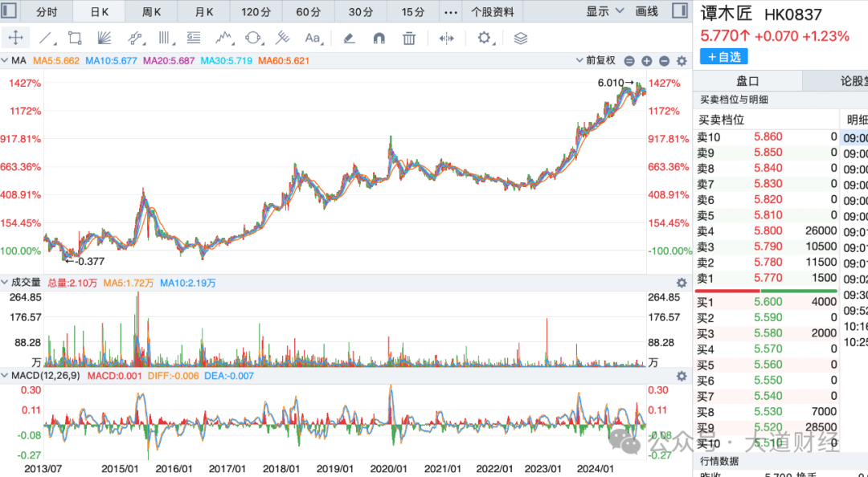Click the MA60:5.621 indicator label
Screen dimensions: 868x477
pyautogui.click(x=284, y=61)
